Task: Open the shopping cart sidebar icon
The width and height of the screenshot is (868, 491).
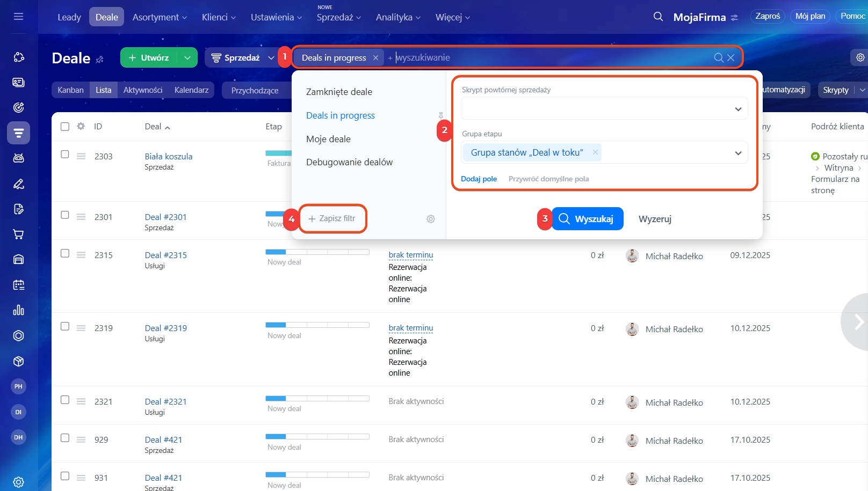Action: [x=18, y=234]
